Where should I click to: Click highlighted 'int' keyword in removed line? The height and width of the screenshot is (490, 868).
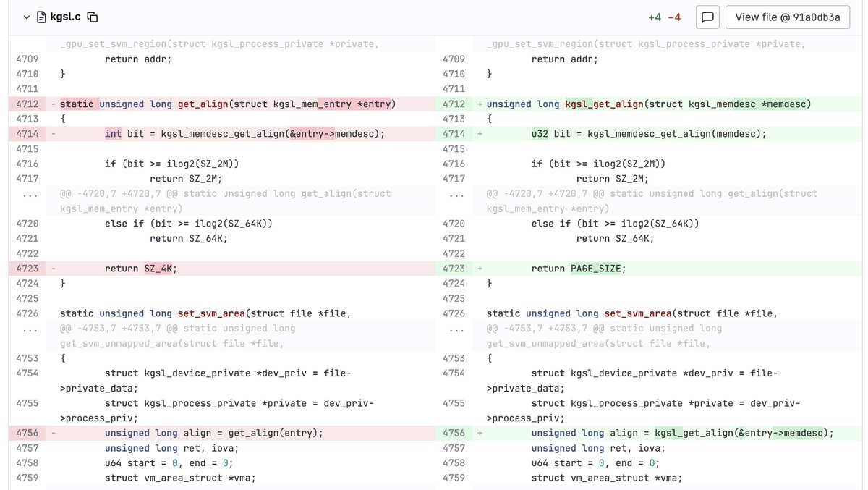114,134
